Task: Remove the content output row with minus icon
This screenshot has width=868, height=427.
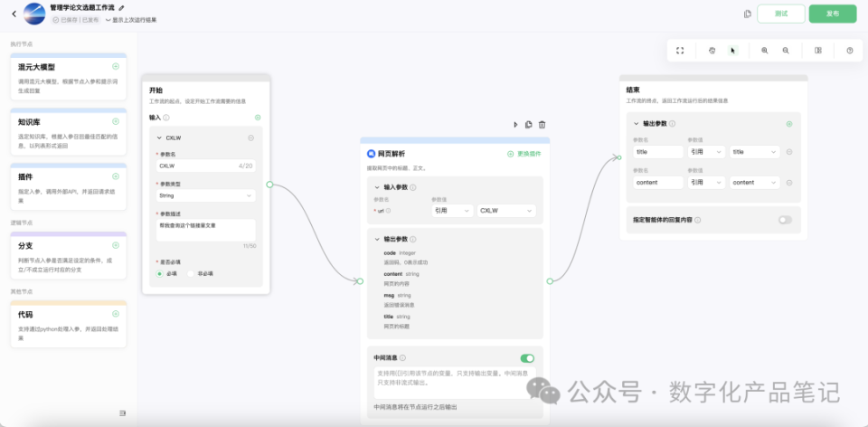Action: click(789, 182)
